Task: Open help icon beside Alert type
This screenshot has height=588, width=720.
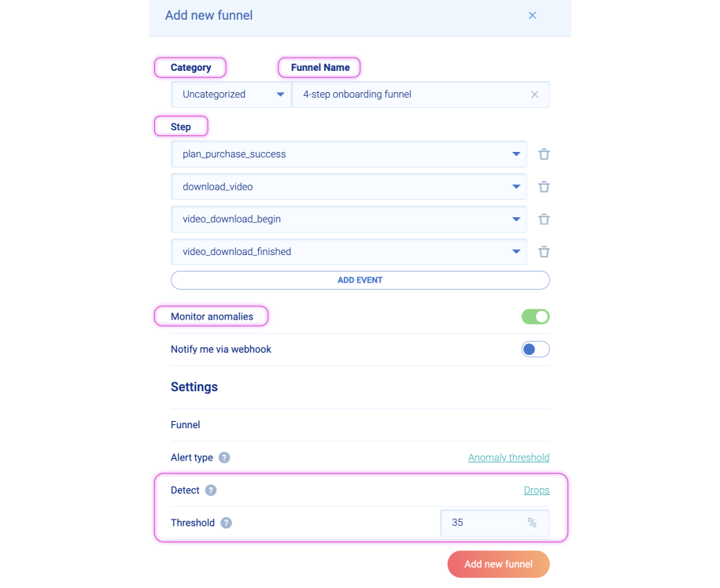Action: [x=224, y=457]
